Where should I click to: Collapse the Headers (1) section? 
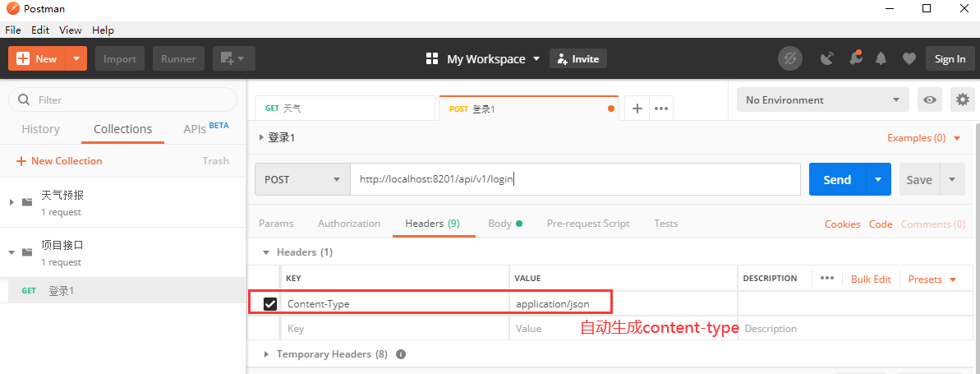pos(266,252)
